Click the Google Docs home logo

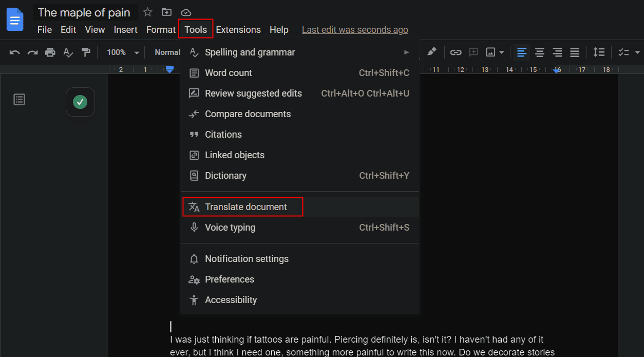(x=14, y=20)
